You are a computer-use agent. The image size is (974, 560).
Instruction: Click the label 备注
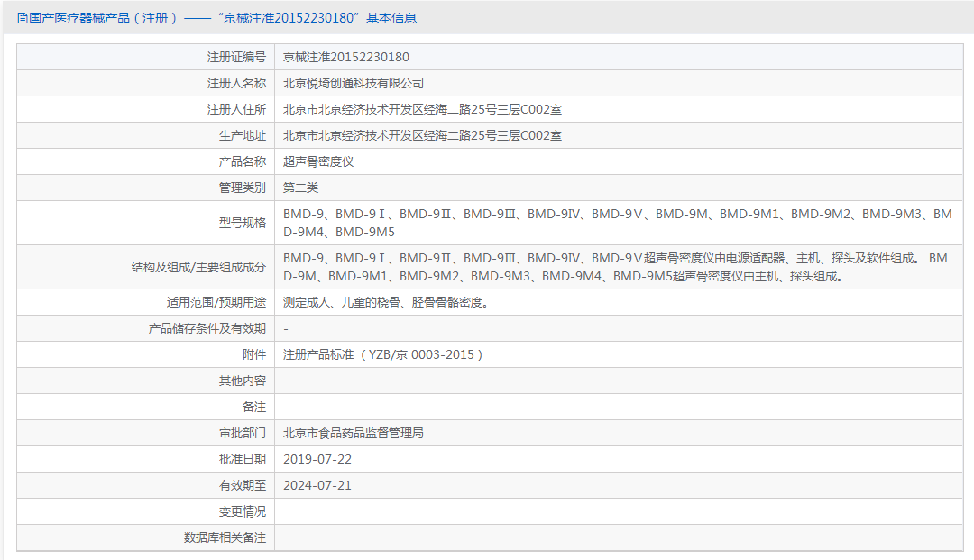(x=254, y=407)
